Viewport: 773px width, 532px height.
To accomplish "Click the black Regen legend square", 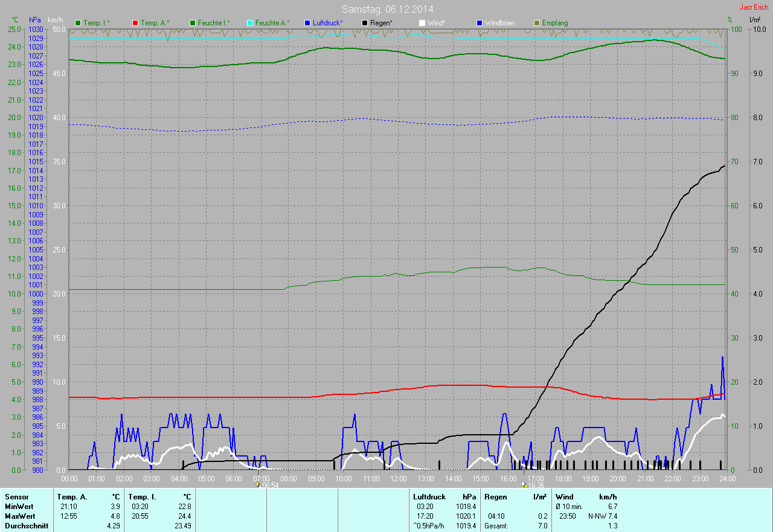I will [x=365, y=23].
